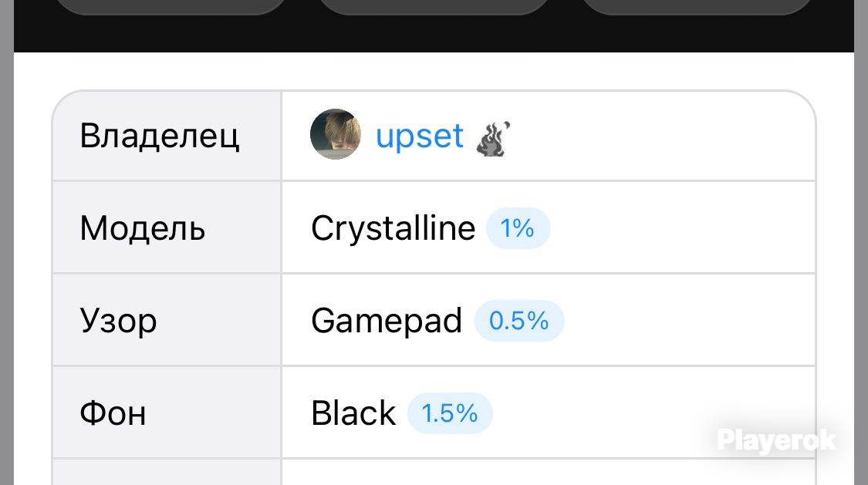Open the owner's profile avatar
This screenshot has width=868, height=485.
336,134
